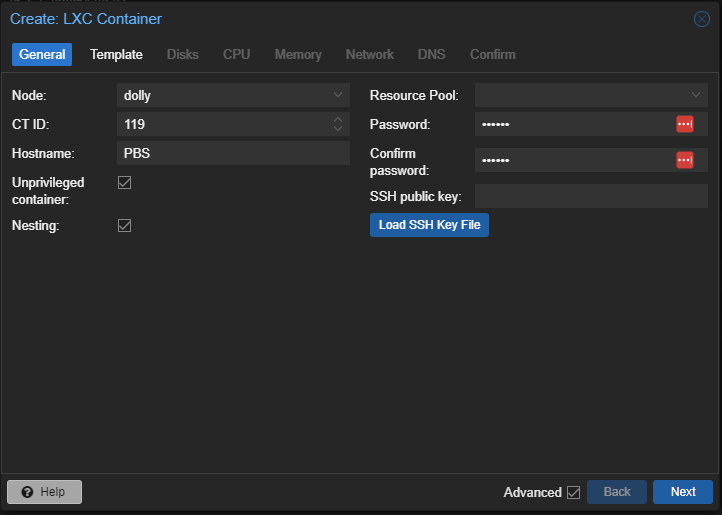Disable the Nesting checkbox
The height and width of the screenshot is (515, 722).
click(x=124, y=225)
